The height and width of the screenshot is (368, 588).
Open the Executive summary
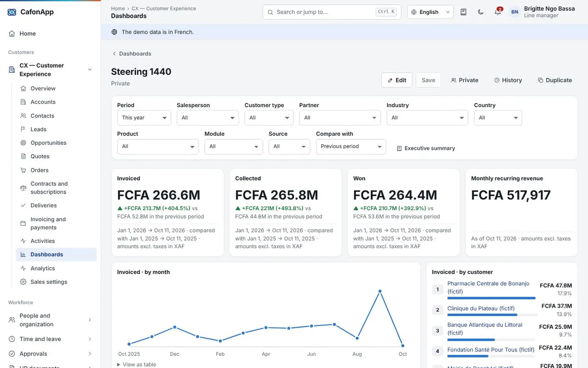point(426,148)
